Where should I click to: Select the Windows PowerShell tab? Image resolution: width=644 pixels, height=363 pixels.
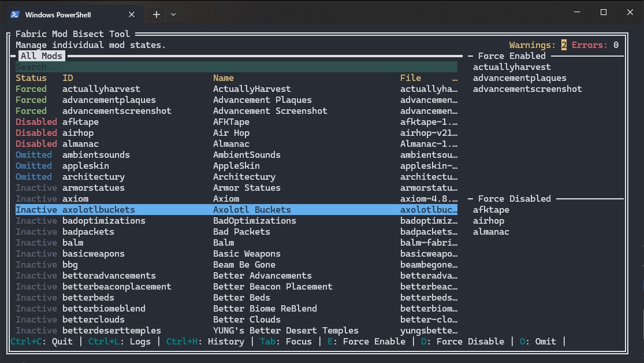point(74,14)
